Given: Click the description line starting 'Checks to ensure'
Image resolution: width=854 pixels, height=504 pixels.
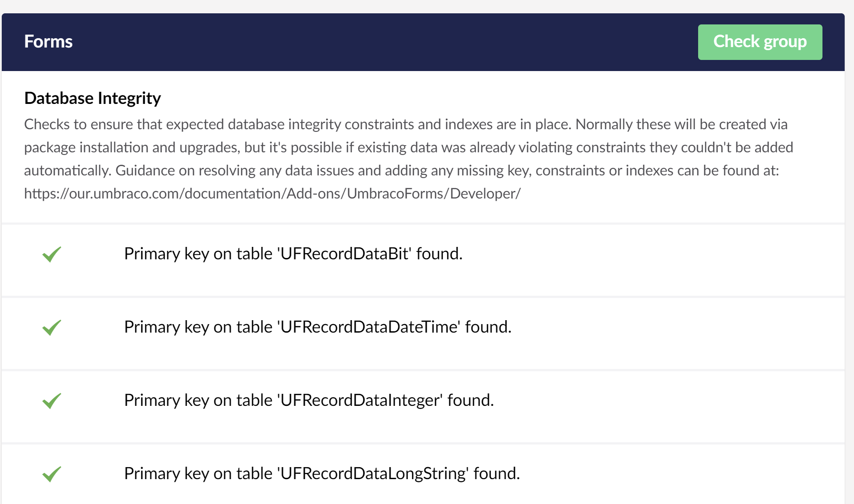Looking at the screenshot, I should (405, 124).
